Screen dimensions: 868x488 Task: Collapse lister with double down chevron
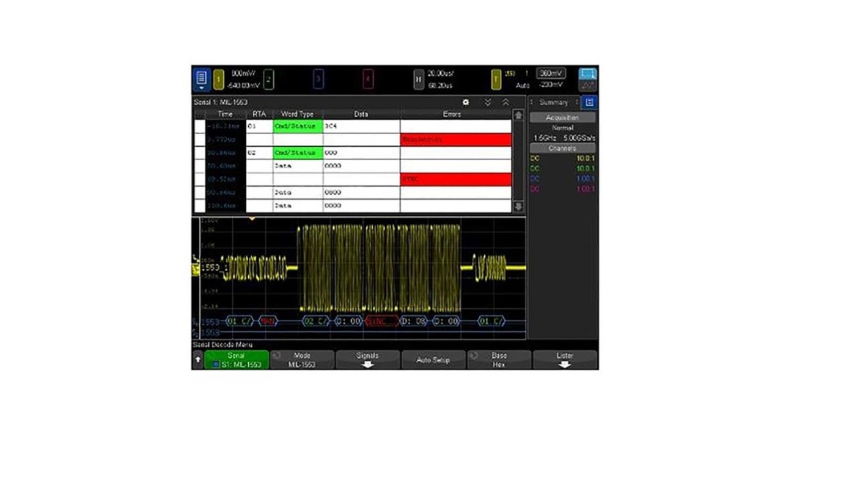488,103
